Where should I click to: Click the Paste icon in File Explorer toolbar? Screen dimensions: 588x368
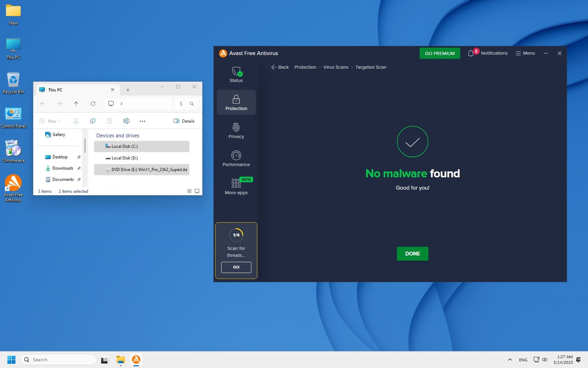click(x=110, y=121)
